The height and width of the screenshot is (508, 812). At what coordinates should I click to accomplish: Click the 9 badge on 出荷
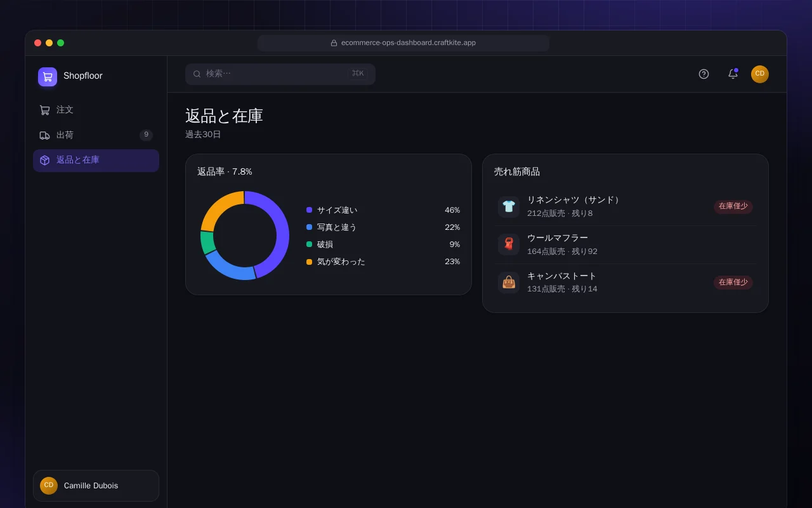[x=146, y=135]
